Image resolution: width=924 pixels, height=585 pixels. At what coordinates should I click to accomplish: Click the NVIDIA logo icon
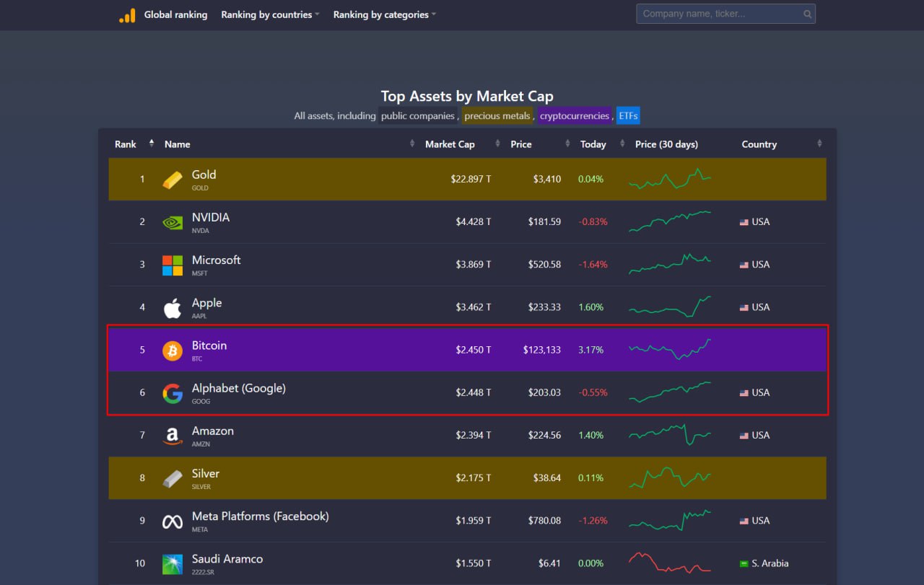coord(173,222)
